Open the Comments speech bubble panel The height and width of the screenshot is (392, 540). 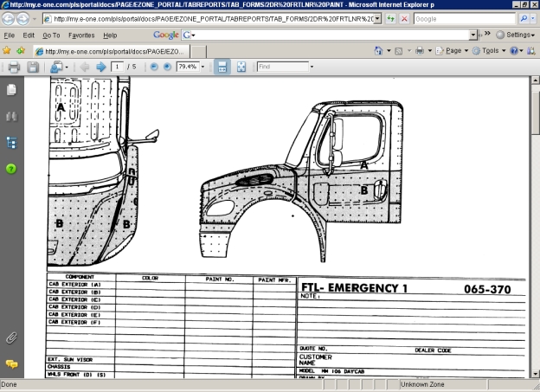click(11, 364)
